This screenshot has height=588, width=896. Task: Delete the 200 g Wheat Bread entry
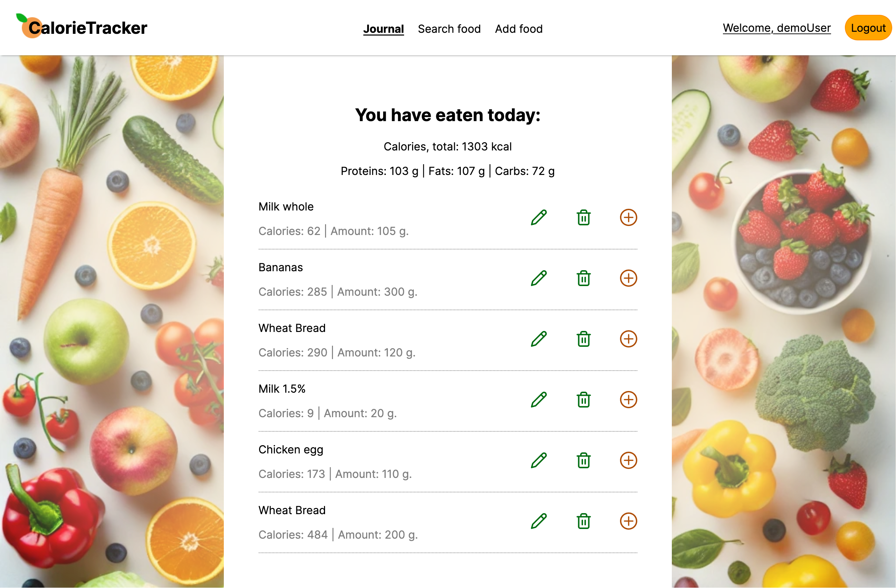click(x=583, y=521)
